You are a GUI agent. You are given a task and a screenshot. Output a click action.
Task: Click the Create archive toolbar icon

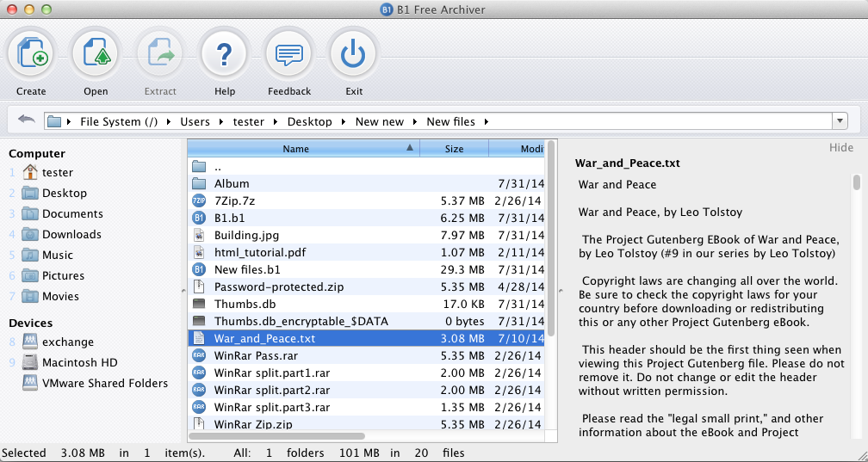(31, 56)
